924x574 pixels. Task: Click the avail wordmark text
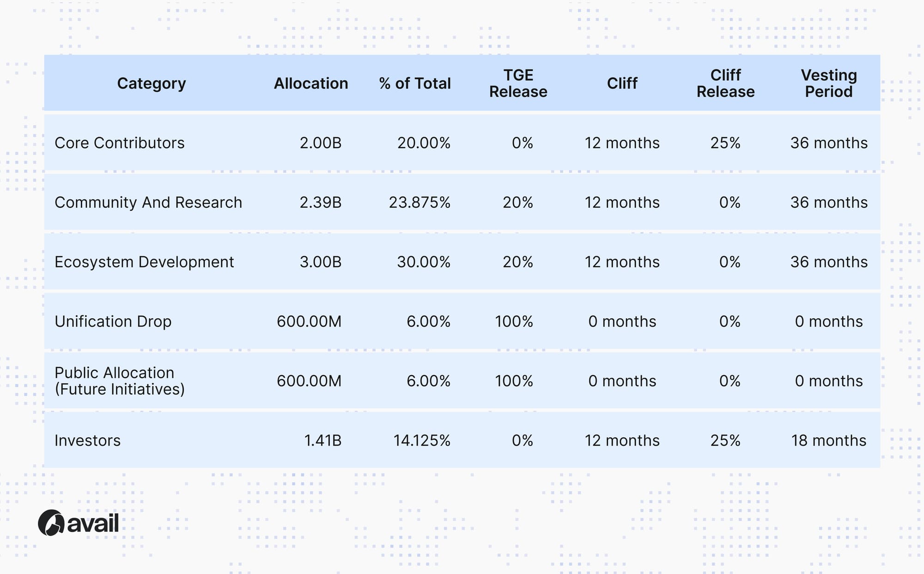point(93,523)
